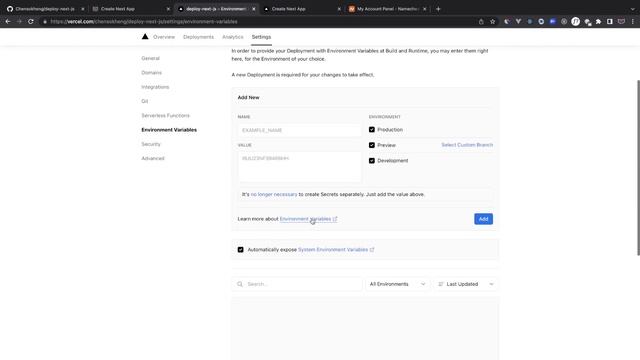Click the lock icon in address bar
The image size is (640, 360).
[45, 22]
